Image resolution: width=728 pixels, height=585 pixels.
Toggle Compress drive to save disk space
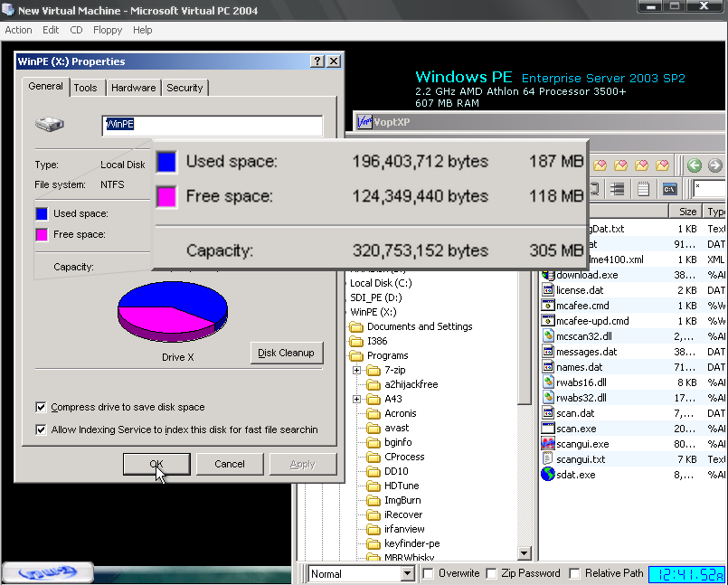click(41, 407)
